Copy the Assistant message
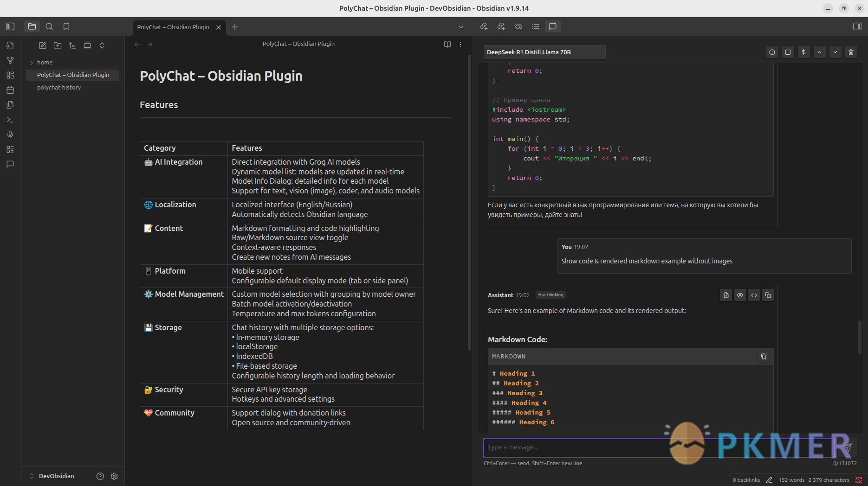868x486 pixels. [x=768, y=295]
